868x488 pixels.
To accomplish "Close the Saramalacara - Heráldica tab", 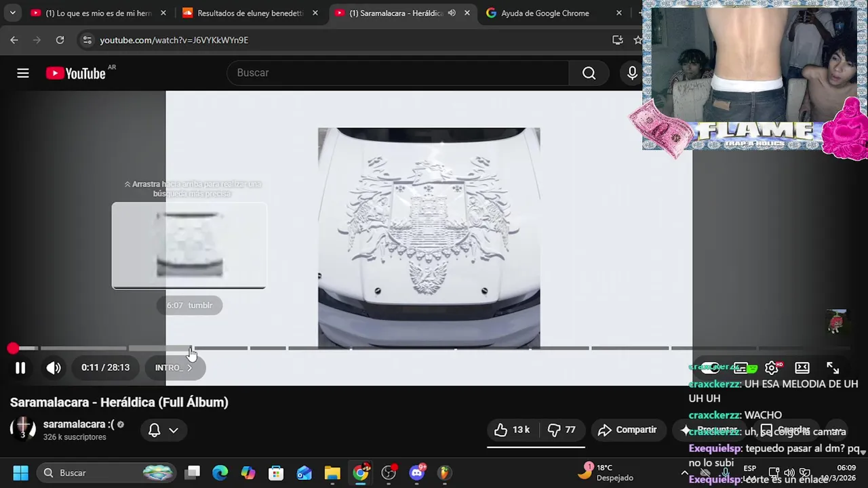I will pos(467,13).
